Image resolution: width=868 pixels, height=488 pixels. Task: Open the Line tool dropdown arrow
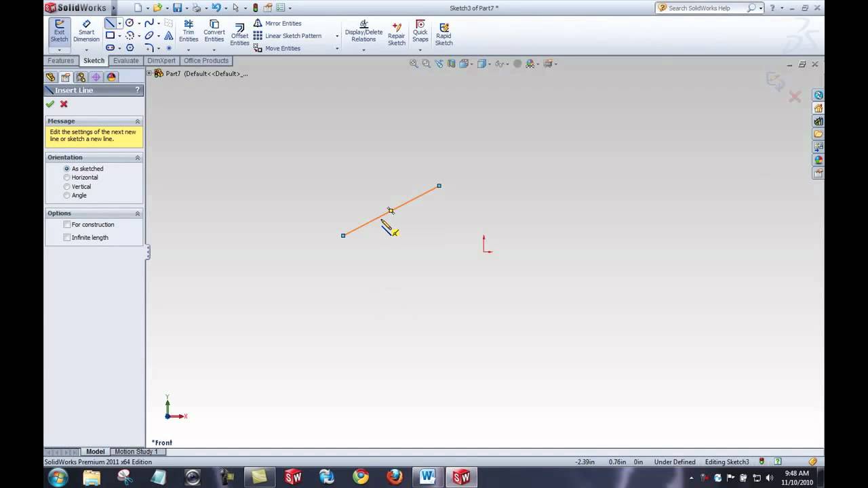point(119,23)
